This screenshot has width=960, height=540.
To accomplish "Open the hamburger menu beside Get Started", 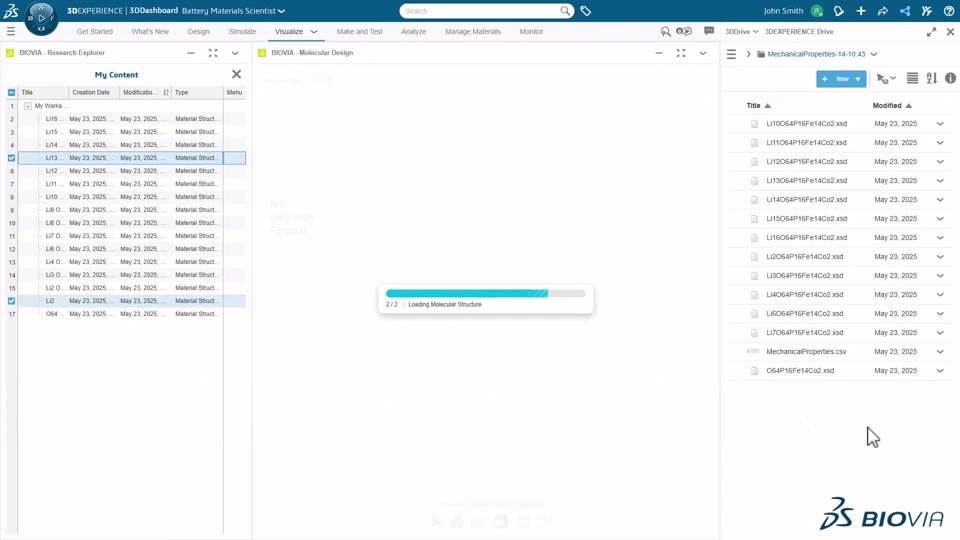I will pos(10,31).
